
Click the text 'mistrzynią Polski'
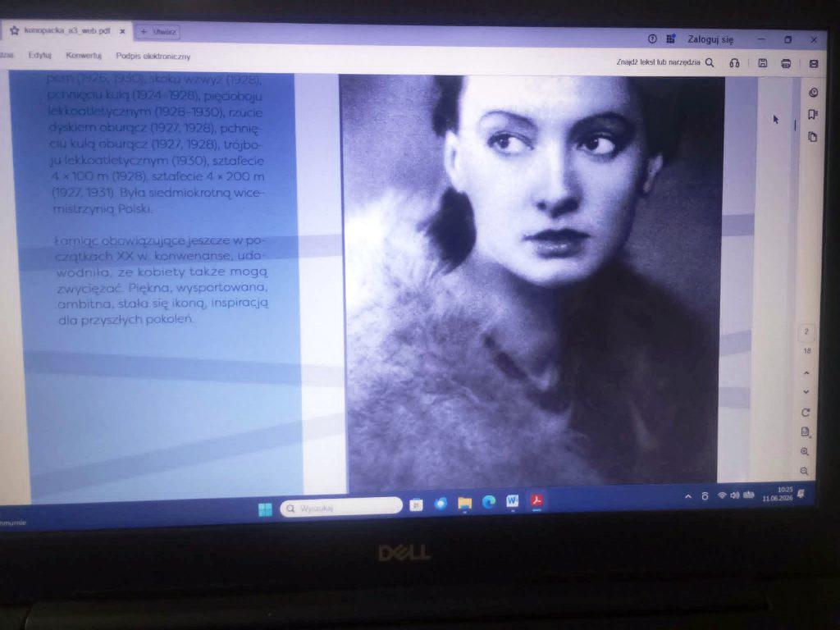tap(102, 208)
